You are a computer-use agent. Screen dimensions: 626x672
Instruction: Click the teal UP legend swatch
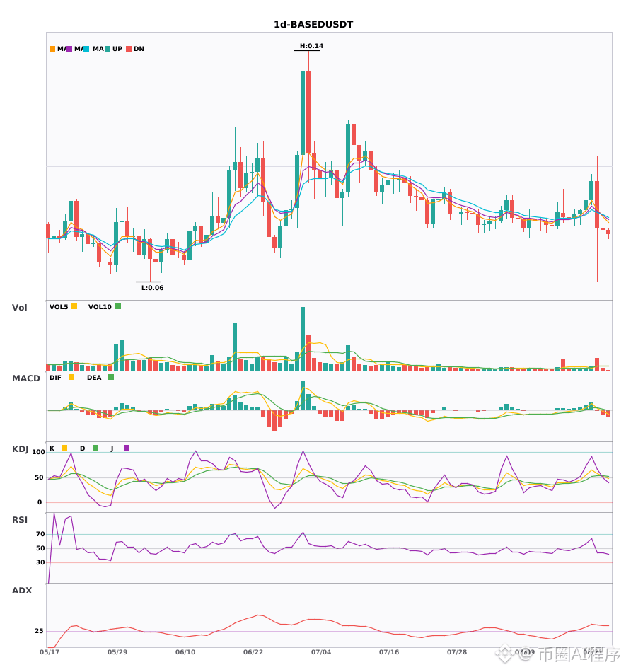point(108,49)
